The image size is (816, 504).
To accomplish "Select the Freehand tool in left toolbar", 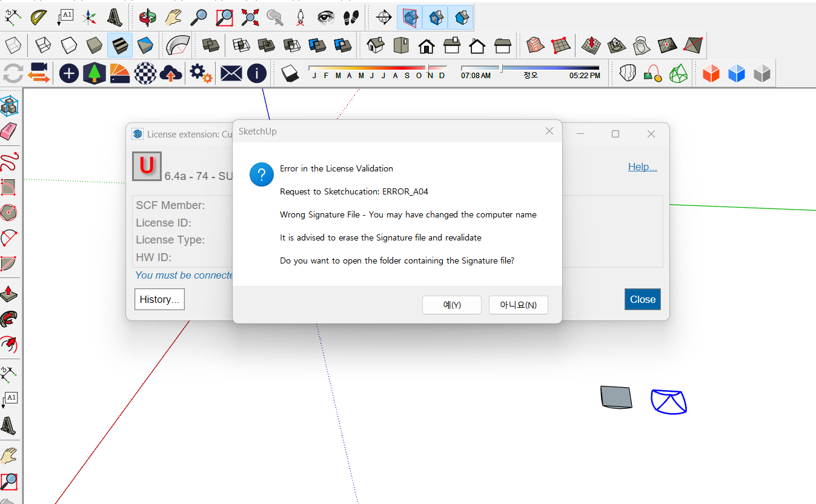I will pyautogui.click(x=9, y=162).
